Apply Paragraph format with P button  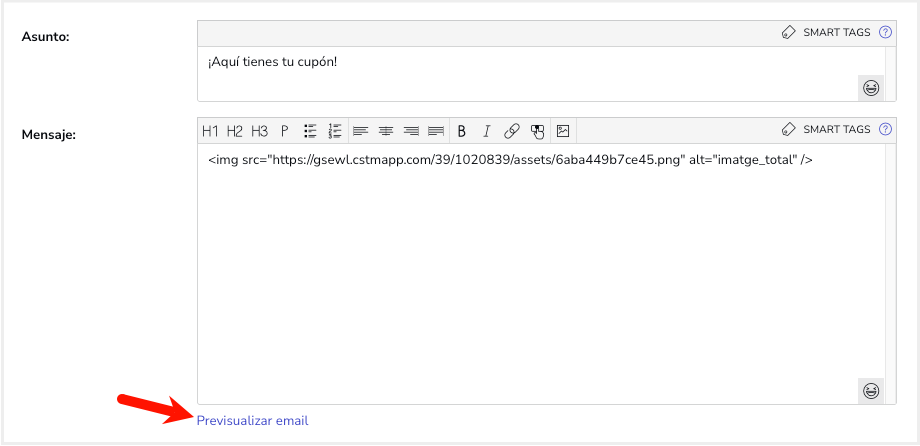pyautogui.click(x=285, y=131)
